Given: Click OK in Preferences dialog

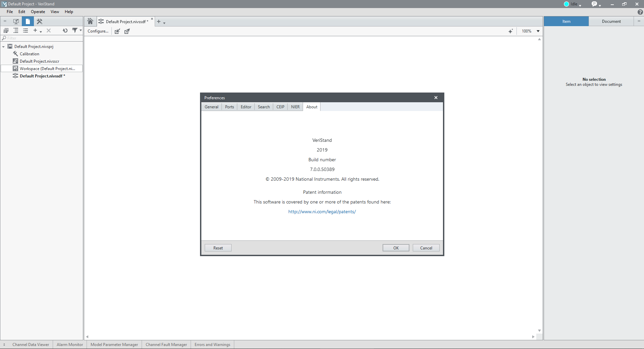Looking at the screenshot, I should 396,248.
